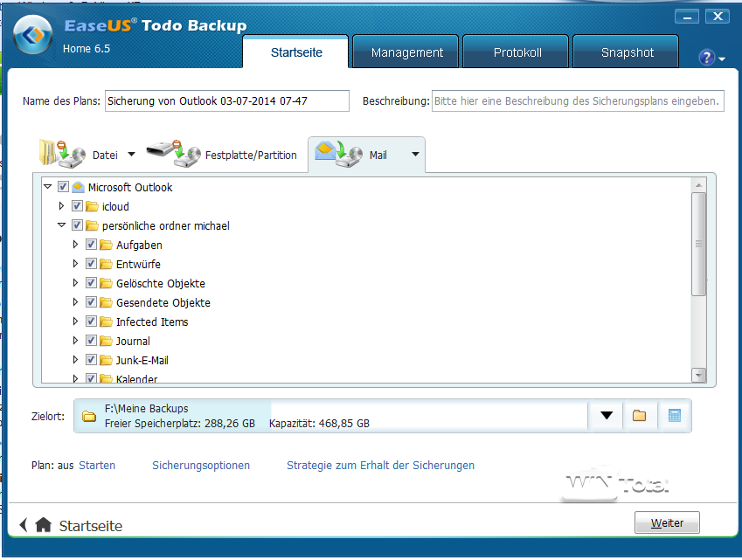Uncheck the Journal checkbox
The image size is (742, 560).
point(92,341)
